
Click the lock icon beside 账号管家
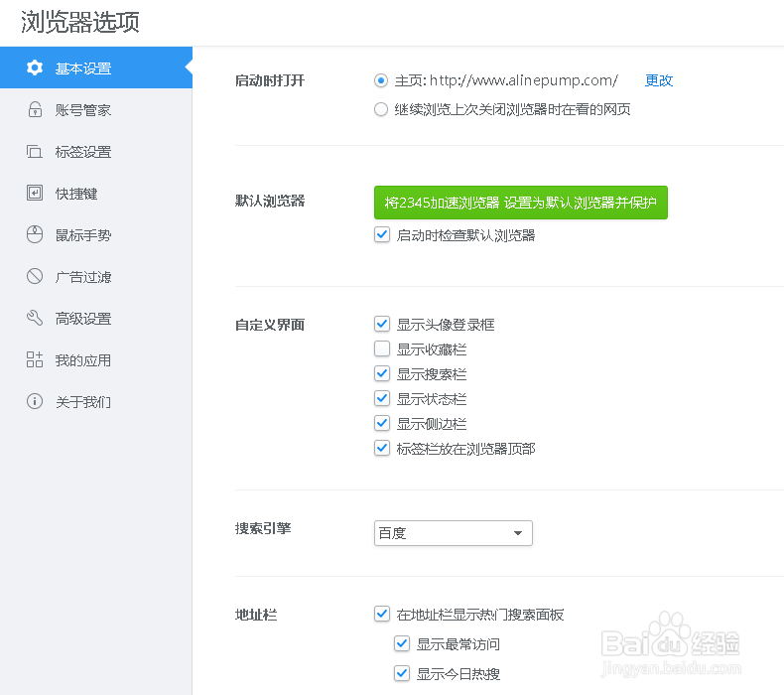click(x=35, y=109)
